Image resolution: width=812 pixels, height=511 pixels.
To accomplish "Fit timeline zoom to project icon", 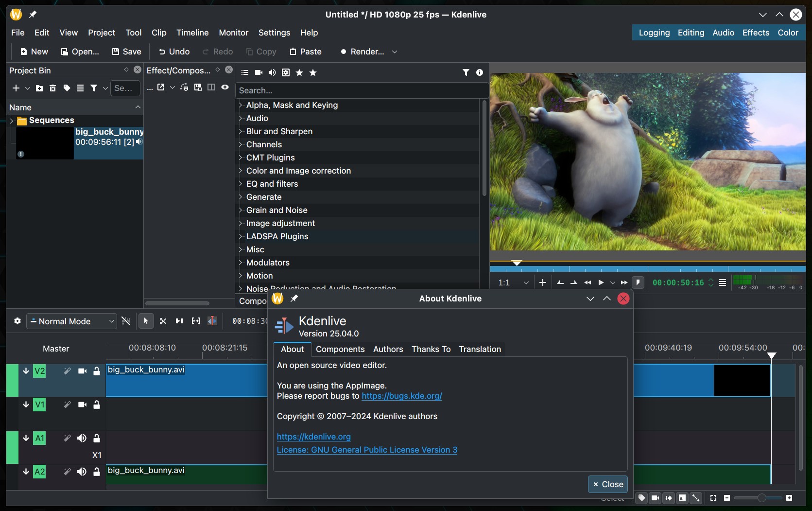I will 713,498.
